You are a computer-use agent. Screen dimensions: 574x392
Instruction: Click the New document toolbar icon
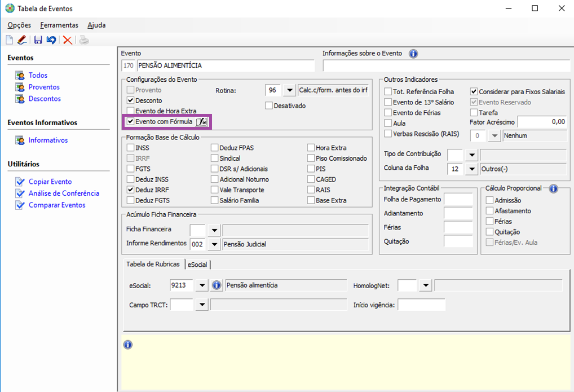point(9,40)
